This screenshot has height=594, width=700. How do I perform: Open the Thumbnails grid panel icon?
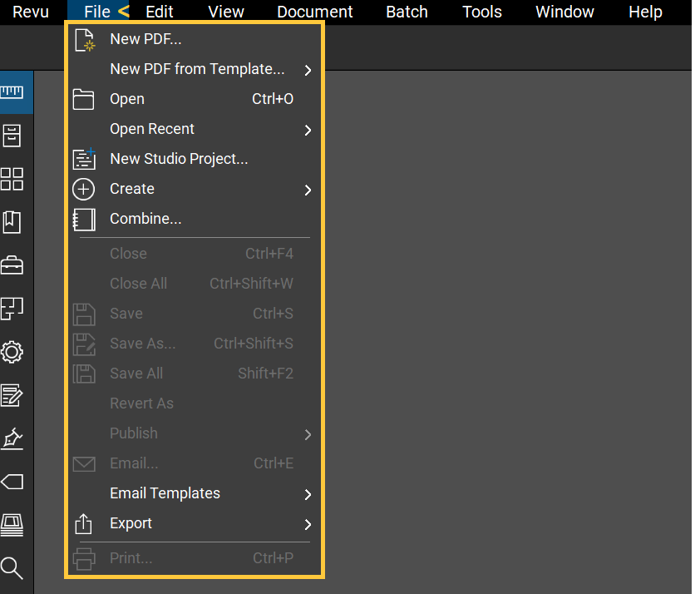[x=12, y=179]
